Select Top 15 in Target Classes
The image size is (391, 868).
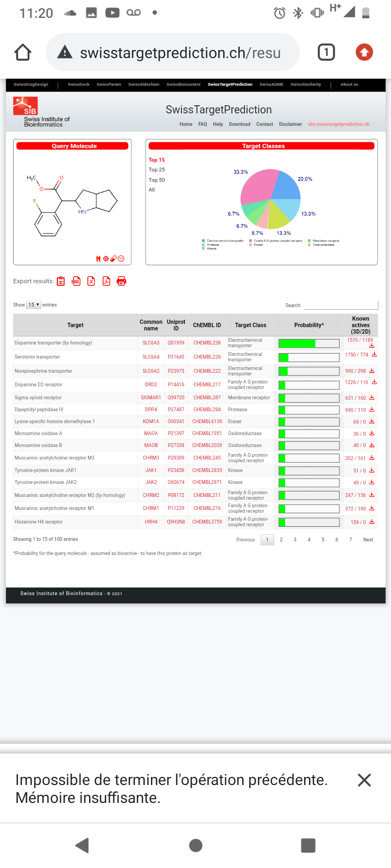point(157,160)
